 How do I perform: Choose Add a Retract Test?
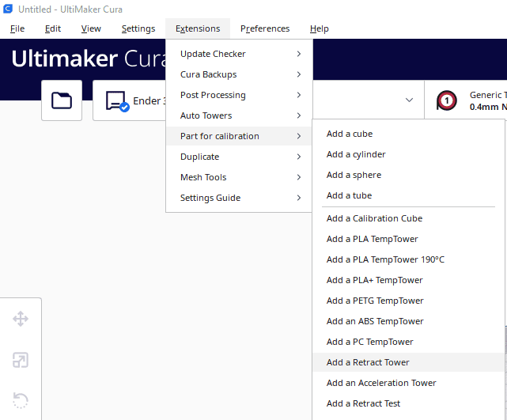pos(408,404)
